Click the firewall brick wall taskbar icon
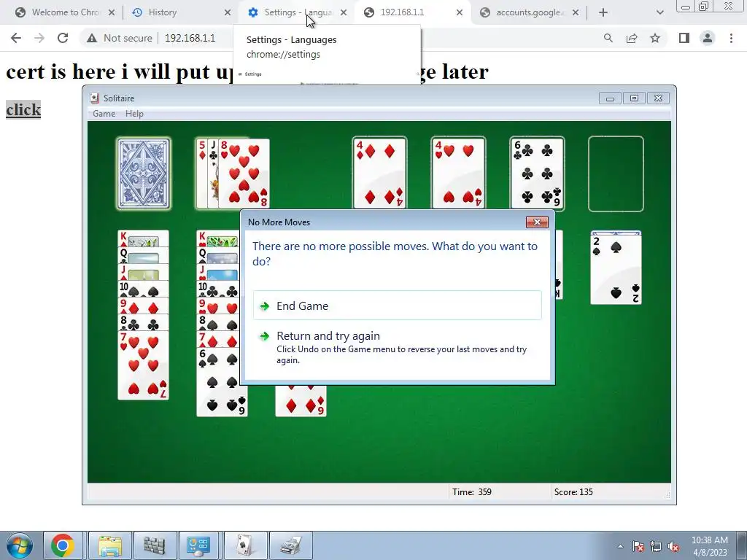Viewport: 747px width, 560px height. [x=155, y=545]
